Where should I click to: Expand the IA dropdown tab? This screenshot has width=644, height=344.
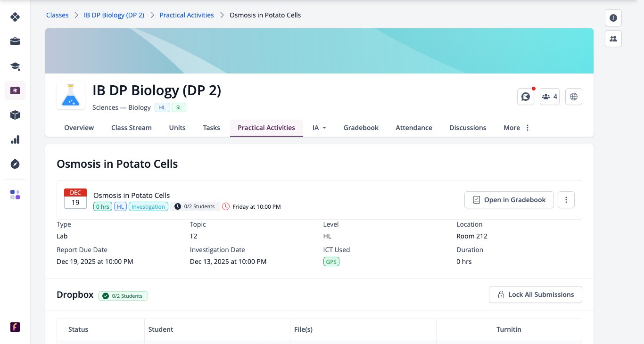click(320, 128)
